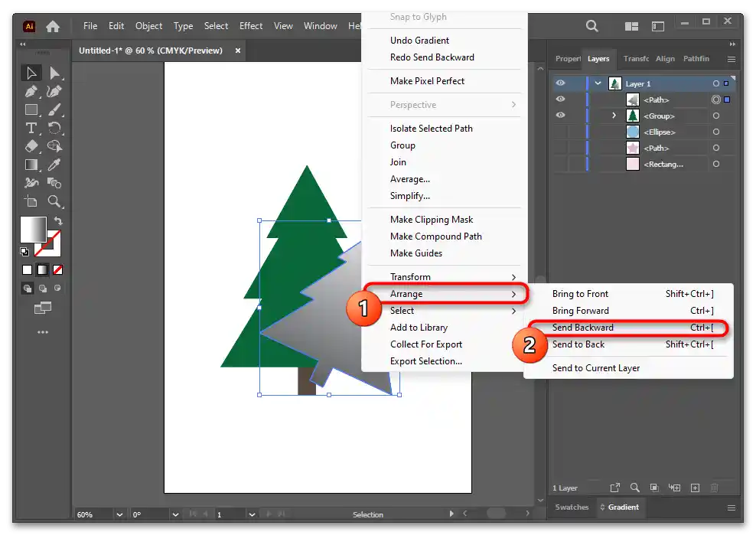
Task: Switch to the Swatches tab
Action: pos(572,507)
